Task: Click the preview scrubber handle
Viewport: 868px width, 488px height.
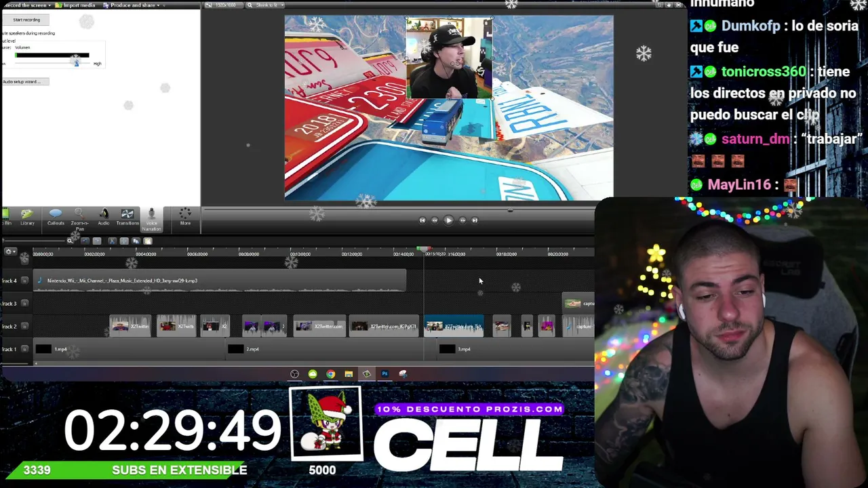Action: click(510, 210)
